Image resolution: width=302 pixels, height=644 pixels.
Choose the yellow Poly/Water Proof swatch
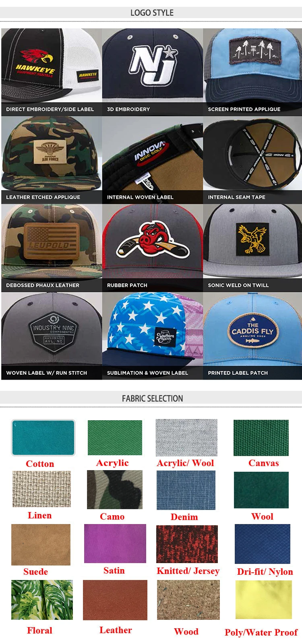click(263, 600)
